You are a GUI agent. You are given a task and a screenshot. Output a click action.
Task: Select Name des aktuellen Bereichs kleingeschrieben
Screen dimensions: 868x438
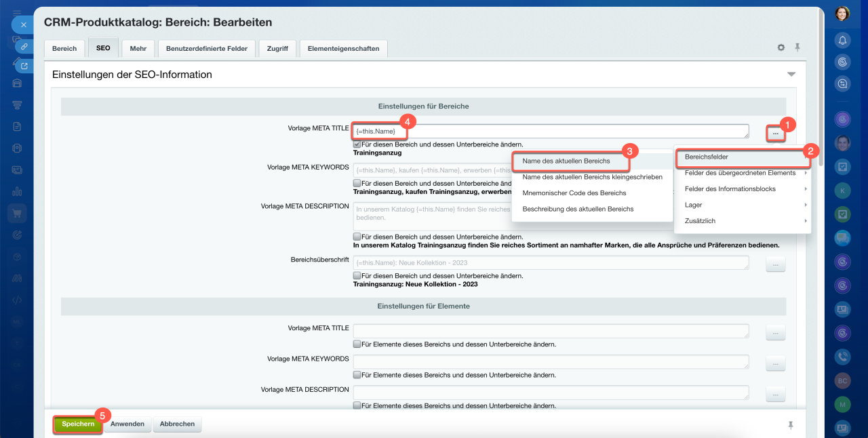tap(592, 177)
